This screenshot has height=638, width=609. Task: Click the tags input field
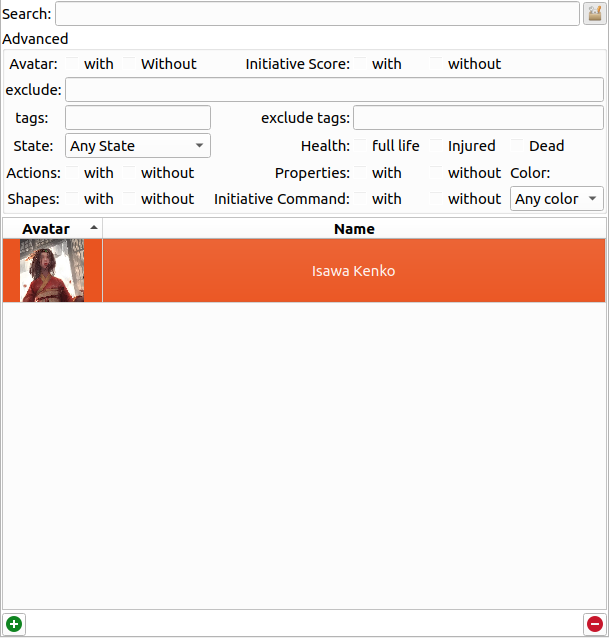pyautogui.click(x=138, y=118)
